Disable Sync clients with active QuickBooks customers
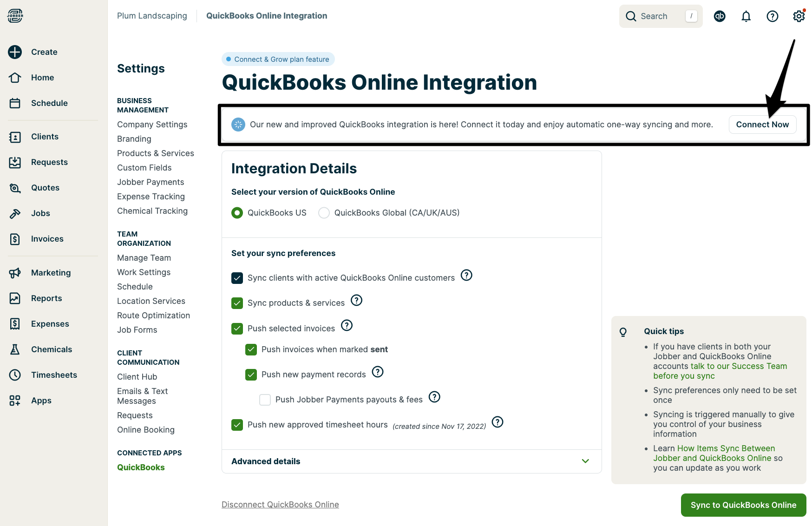The width and height of the screenshot is (812, 526). click(x=237, y=278)
